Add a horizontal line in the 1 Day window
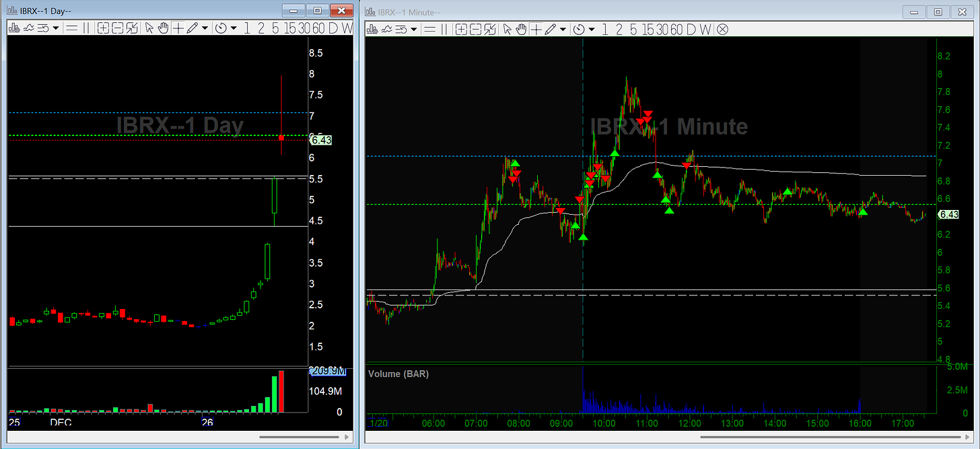The height and width of the screenshot is (449, 980). point(71,28)
